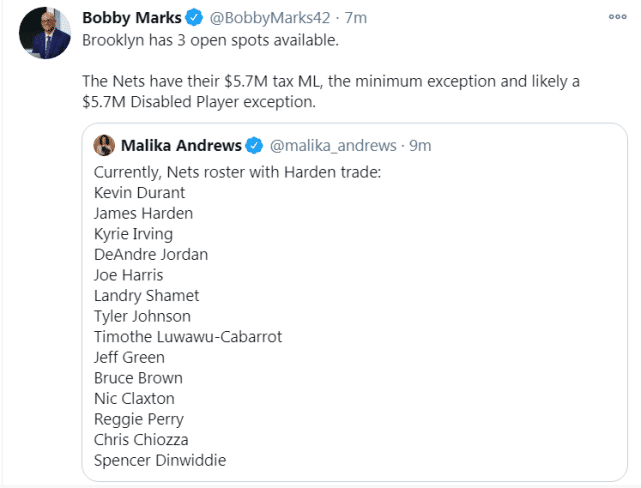
Task: Click the 9m quoted tweet timestamp
Action: click(421, 146)
